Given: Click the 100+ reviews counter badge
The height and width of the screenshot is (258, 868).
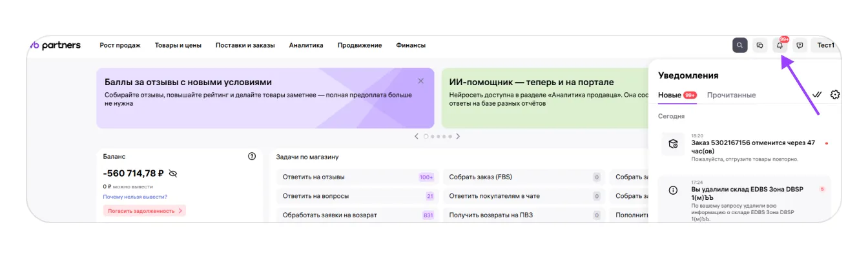Looking at the screenshot, I should pos(426,177).
